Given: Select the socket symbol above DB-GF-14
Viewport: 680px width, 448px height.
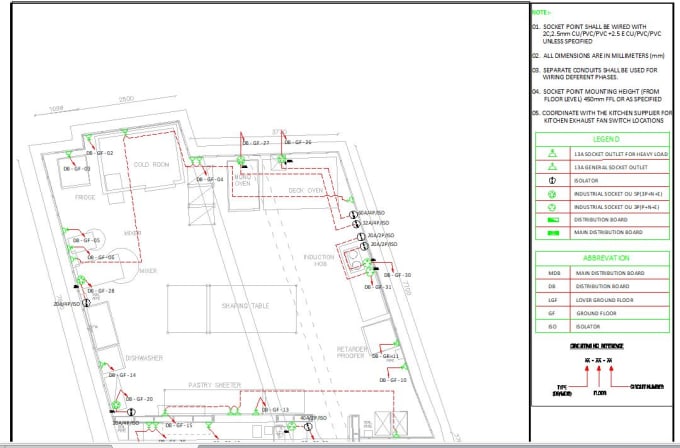Looking at the screenshot, I should (101, 364).
